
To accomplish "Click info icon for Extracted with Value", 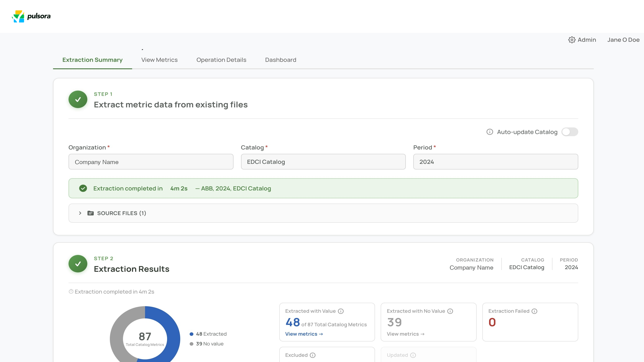I will click(x=341, y=311).
